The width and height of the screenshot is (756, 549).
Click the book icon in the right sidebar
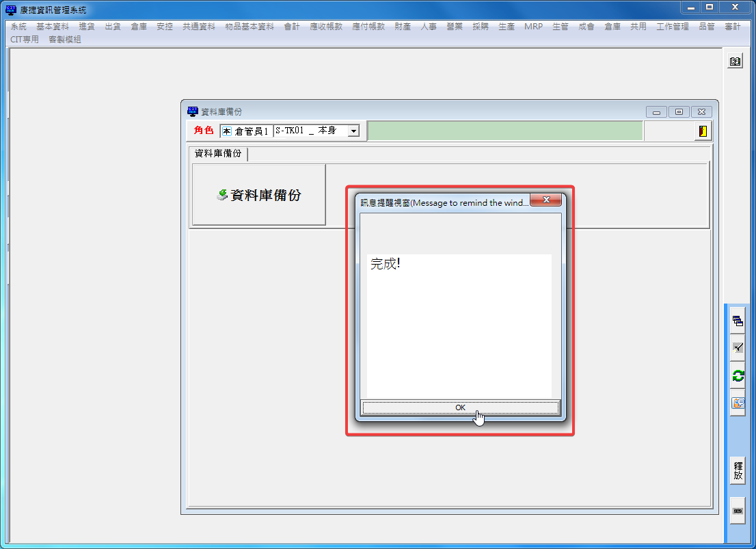(735, 62)
